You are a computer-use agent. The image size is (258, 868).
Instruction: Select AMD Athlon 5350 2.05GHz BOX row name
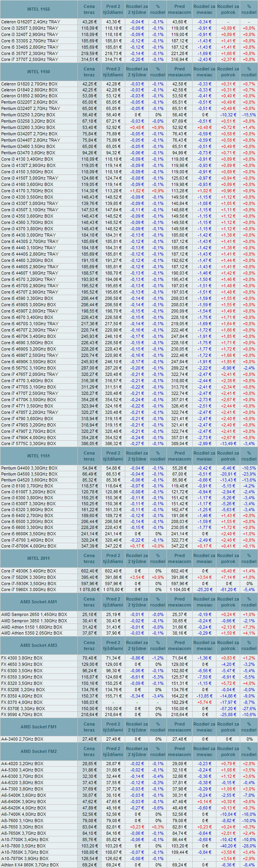(x=32, y=633)
